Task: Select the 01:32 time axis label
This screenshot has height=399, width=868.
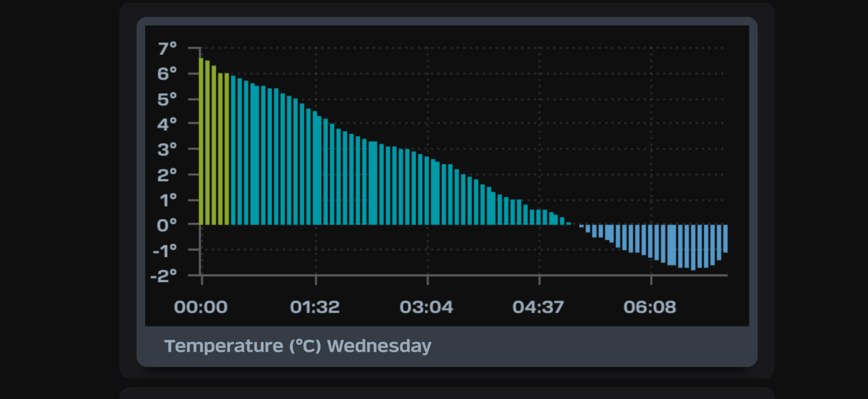Action: click(315, 307)
